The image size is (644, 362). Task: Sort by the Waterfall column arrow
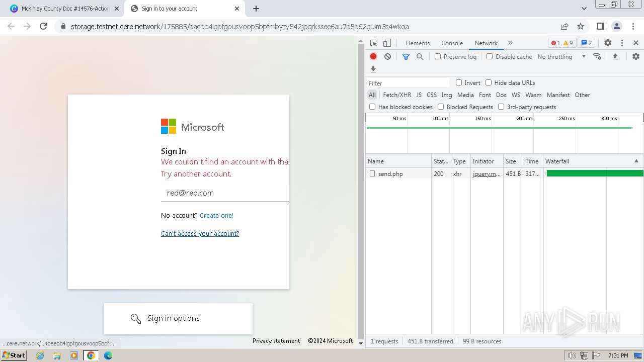636,161
